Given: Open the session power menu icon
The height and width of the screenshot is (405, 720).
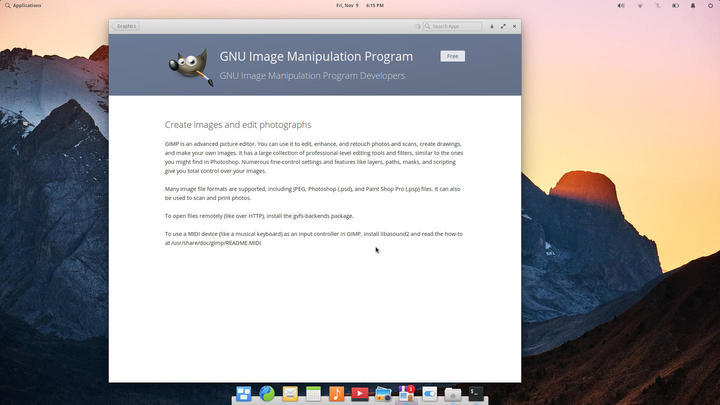Looking at the screenshot, I should [710, 6].
